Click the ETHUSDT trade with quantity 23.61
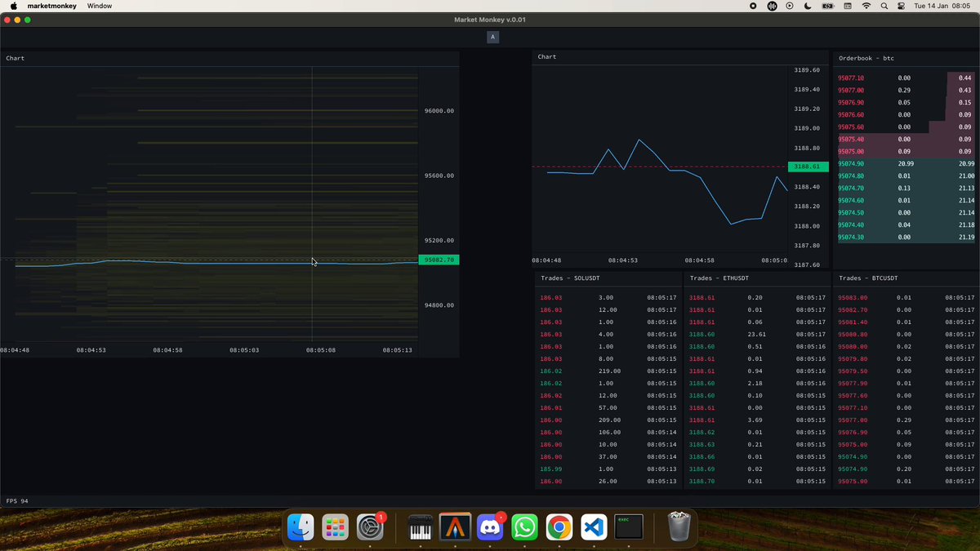The image size is (980, 551). click(758, 335)
